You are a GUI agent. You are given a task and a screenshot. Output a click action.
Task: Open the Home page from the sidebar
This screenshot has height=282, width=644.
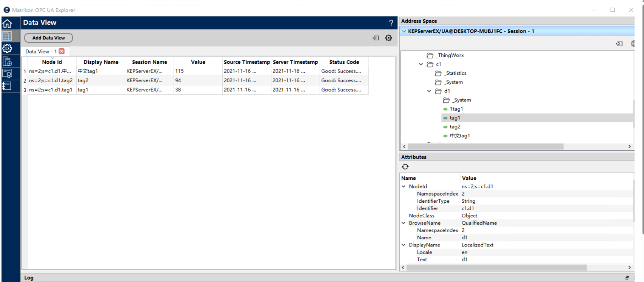pyautogui.click(x=7, y=24)
